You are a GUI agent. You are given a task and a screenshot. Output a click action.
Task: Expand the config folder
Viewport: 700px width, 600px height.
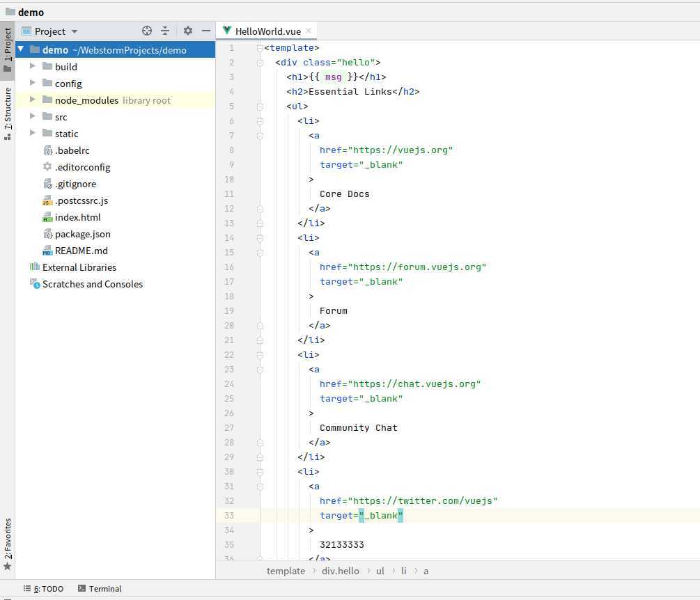pos(32,83)
